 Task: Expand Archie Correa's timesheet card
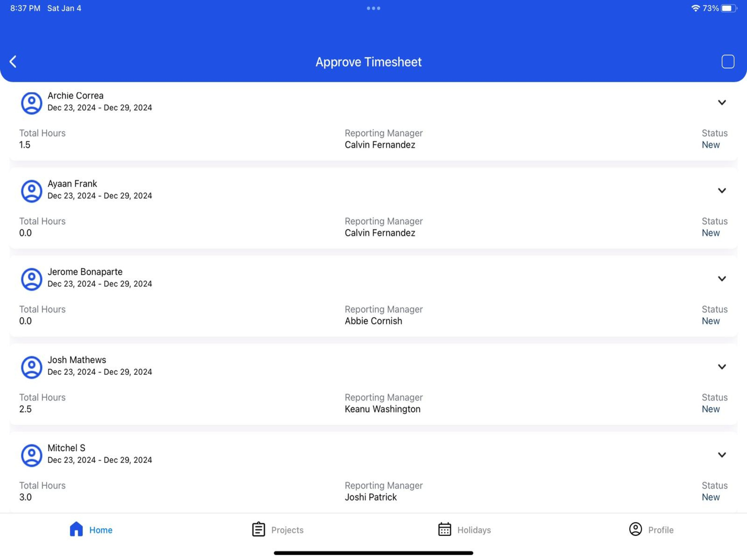point(722,102)
